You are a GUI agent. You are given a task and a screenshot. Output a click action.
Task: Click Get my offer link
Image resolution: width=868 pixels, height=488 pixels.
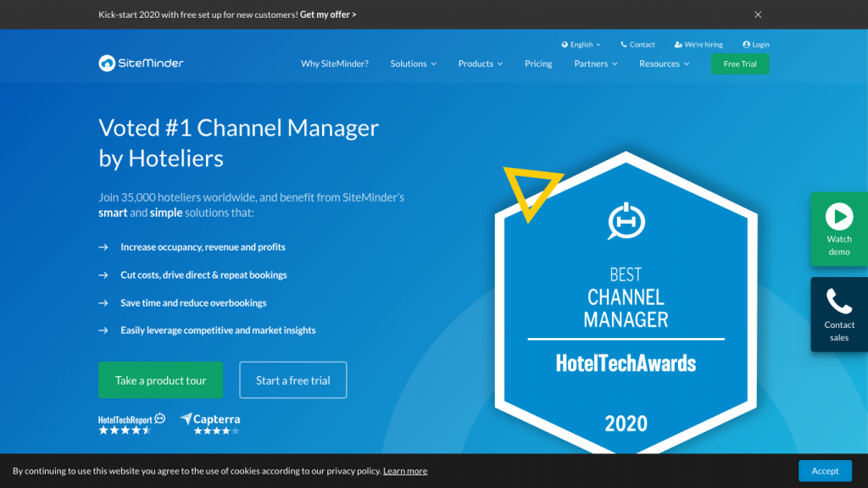point(328,15)
